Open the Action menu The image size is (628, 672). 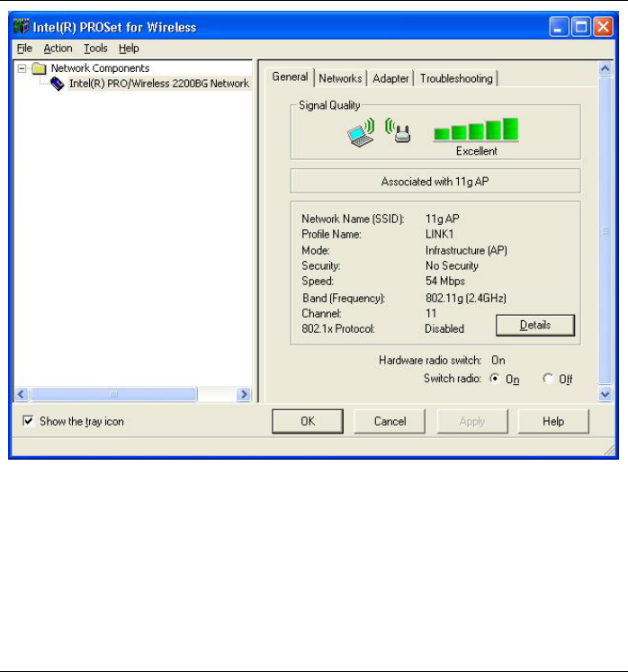(58, 49)
